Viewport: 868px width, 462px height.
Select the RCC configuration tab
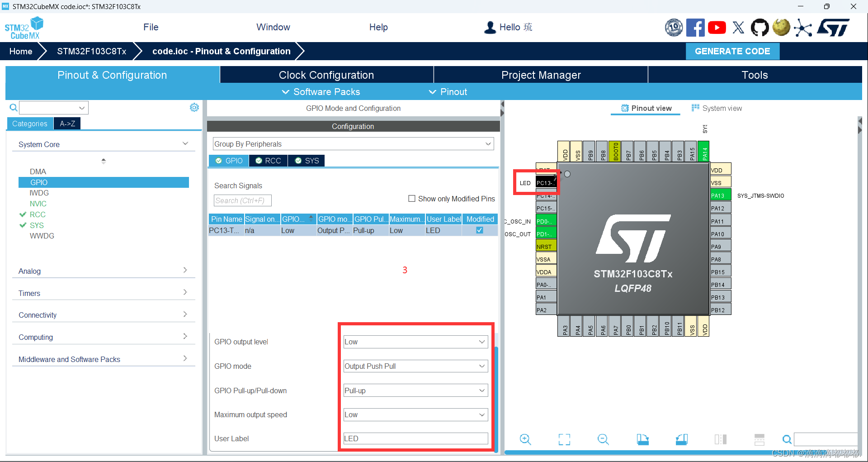(268, 161)
